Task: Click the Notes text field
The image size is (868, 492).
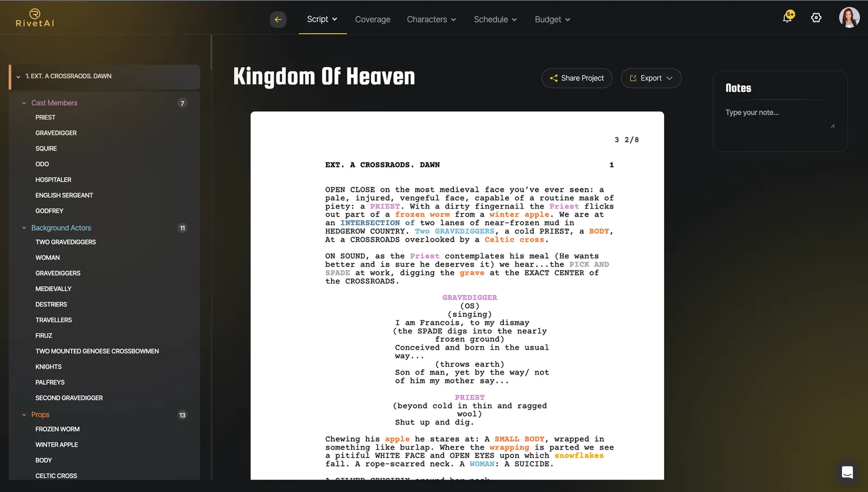Action: (x=780, y=119)
